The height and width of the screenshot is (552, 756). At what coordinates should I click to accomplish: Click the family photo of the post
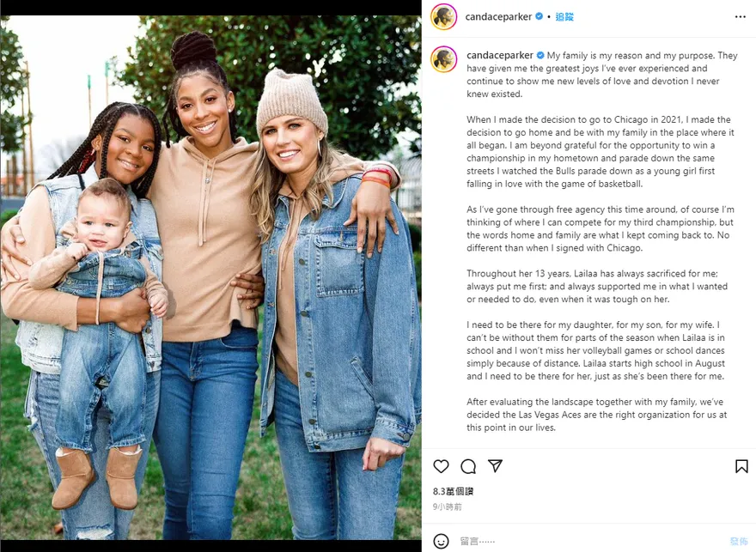(x=210, y=277)
